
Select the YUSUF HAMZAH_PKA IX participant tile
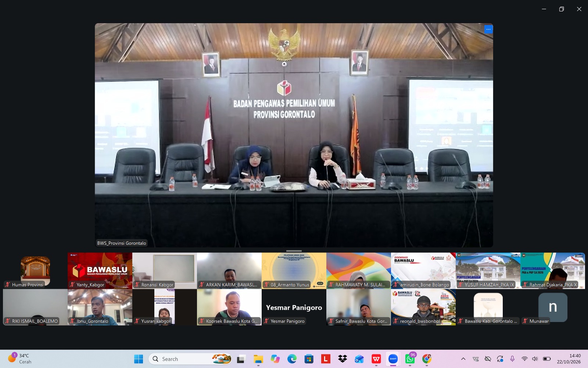coord(488,270)
